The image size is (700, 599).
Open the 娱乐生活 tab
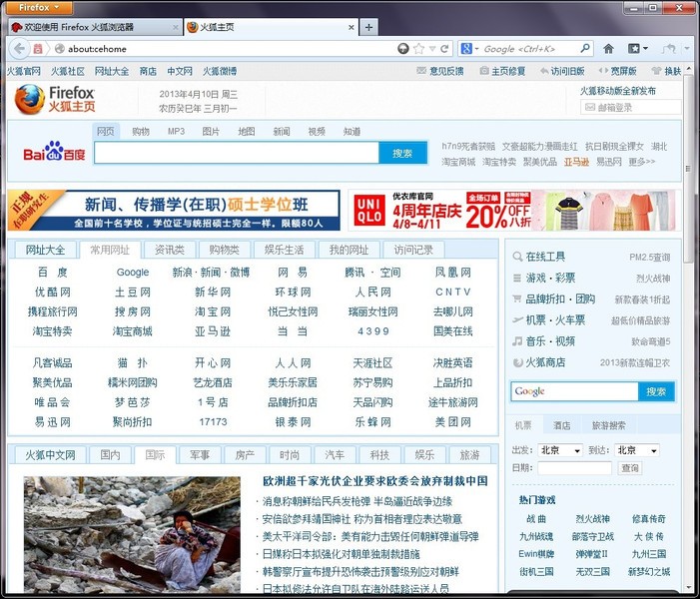(284, 250)
